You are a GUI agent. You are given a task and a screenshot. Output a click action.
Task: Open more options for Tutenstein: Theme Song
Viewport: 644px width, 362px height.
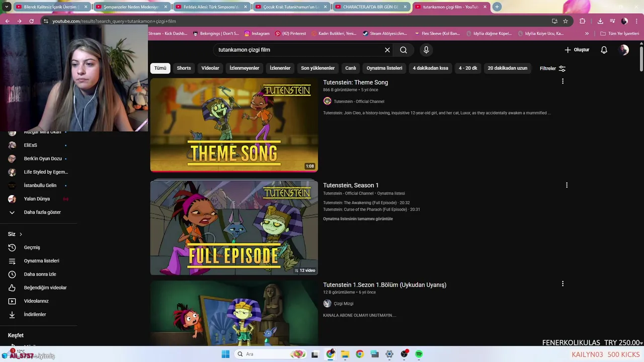[562, 81]
